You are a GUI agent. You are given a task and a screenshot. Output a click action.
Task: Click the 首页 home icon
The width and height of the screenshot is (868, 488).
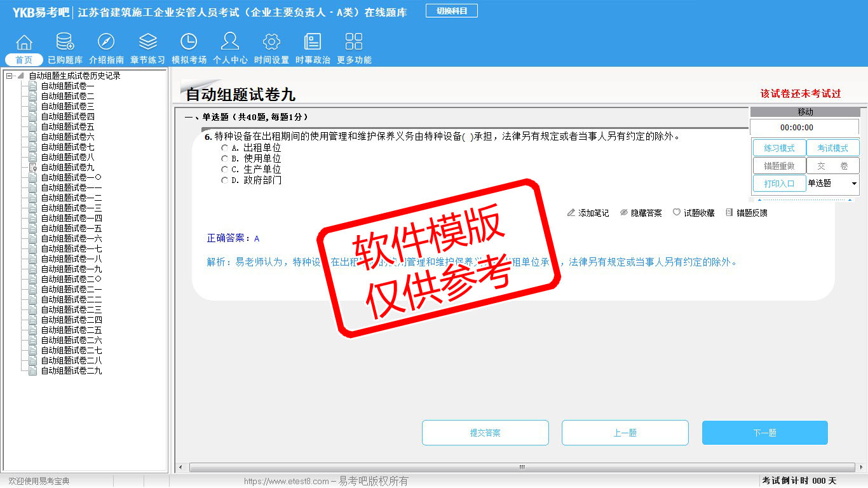(24, 43)
